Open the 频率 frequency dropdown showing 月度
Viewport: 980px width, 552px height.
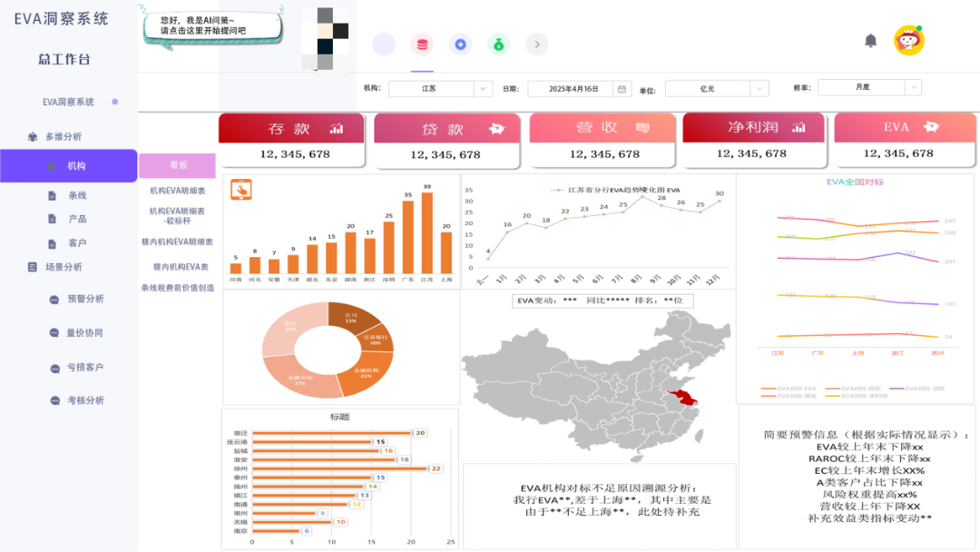(x=869, y=87)
